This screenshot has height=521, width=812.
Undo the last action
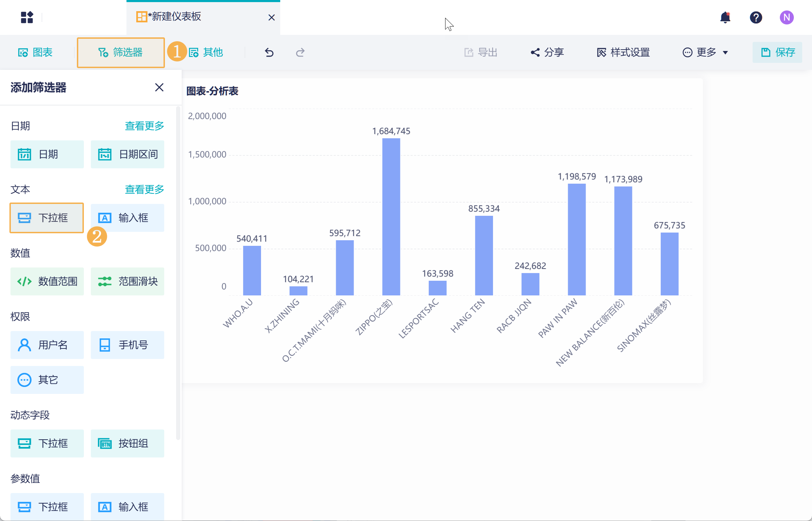(269, 52)
